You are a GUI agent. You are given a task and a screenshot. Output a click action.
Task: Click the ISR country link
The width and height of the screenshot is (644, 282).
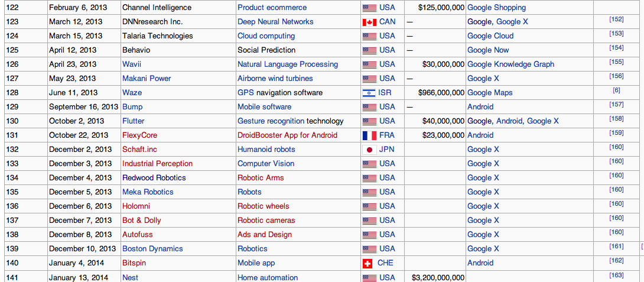click(385, 92)
